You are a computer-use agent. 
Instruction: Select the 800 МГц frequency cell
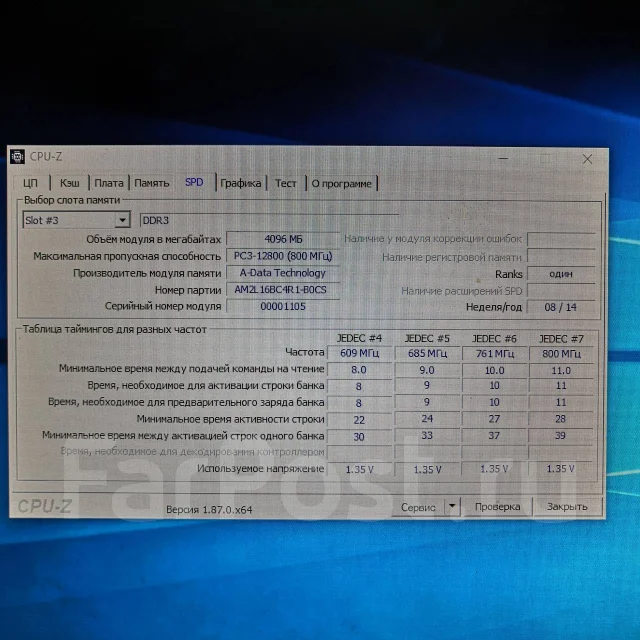click(561, 353)
